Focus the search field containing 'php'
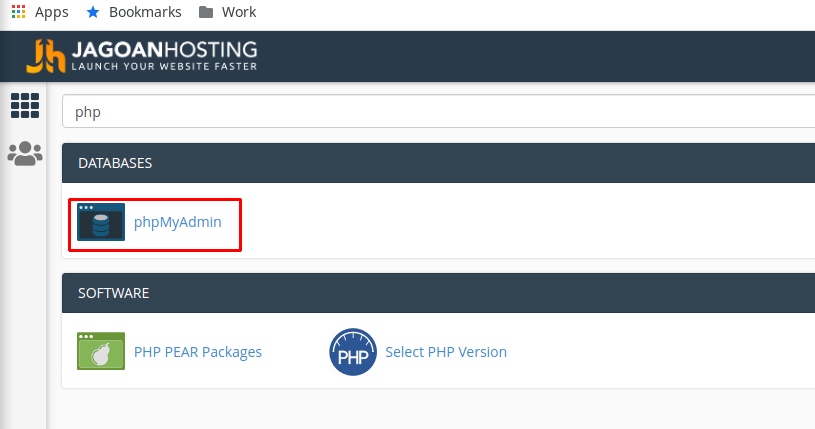The width and height of the screenshot is (815, 429). click(440, 112)
